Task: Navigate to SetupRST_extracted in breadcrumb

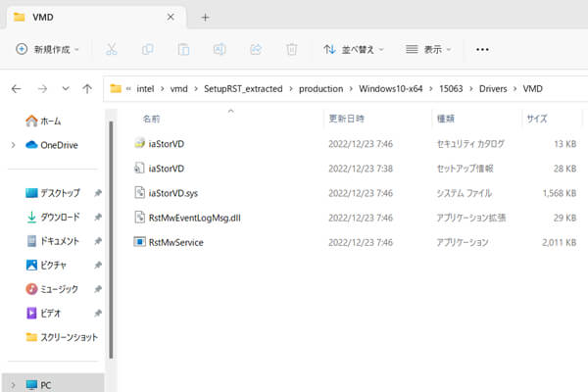Action: (243, 89)
